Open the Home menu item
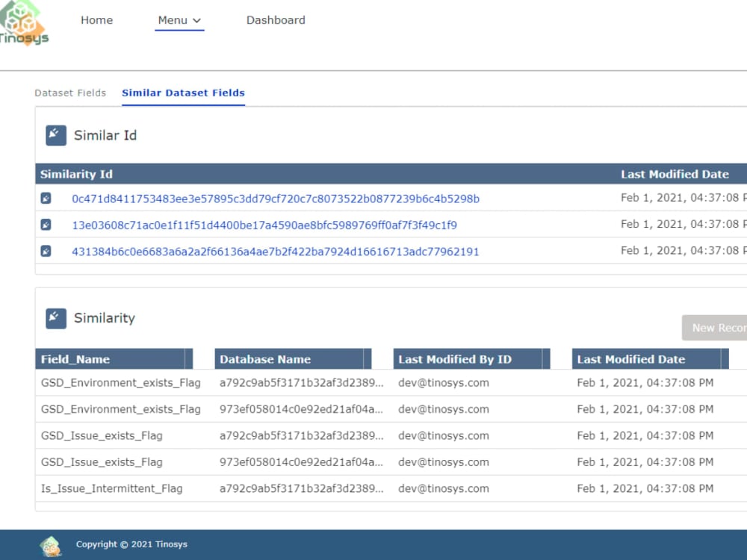Image resolution: width=747 pixels, height=560 pixels. pyautogui.click(x=96, y=20)
